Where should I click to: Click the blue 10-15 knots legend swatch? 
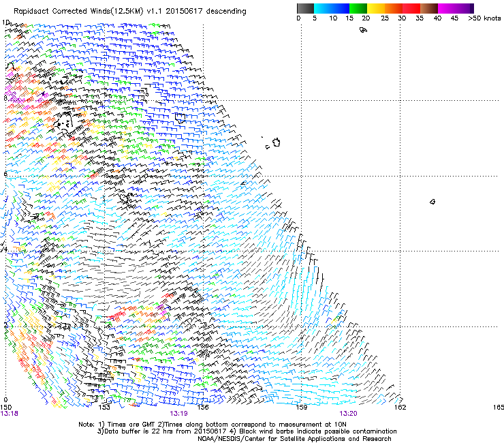tap(341, 8)
